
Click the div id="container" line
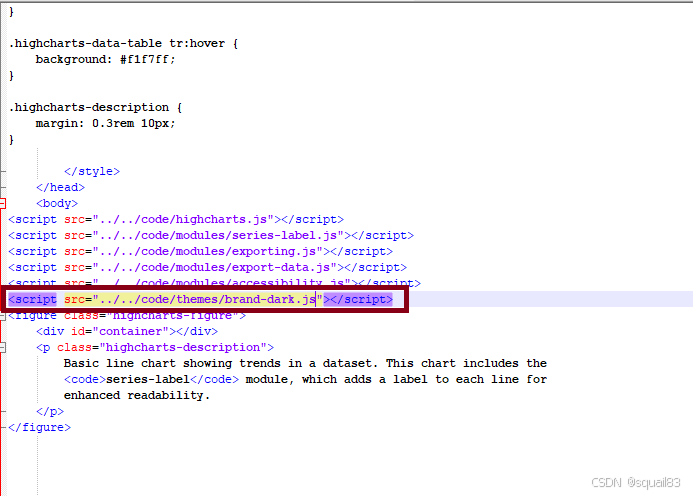[127, 331]
